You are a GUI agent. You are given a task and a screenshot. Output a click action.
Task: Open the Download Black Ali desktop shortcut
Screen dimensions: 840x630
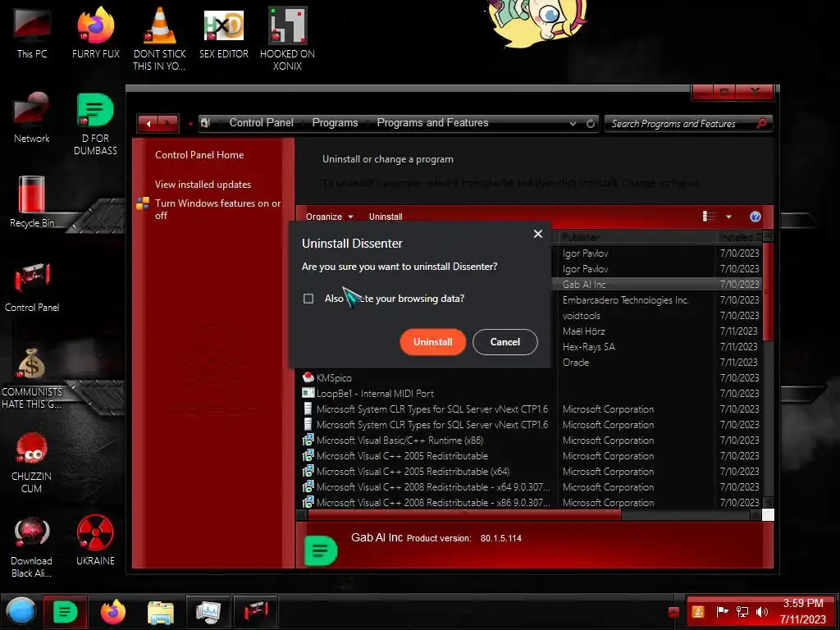(32, 546)
